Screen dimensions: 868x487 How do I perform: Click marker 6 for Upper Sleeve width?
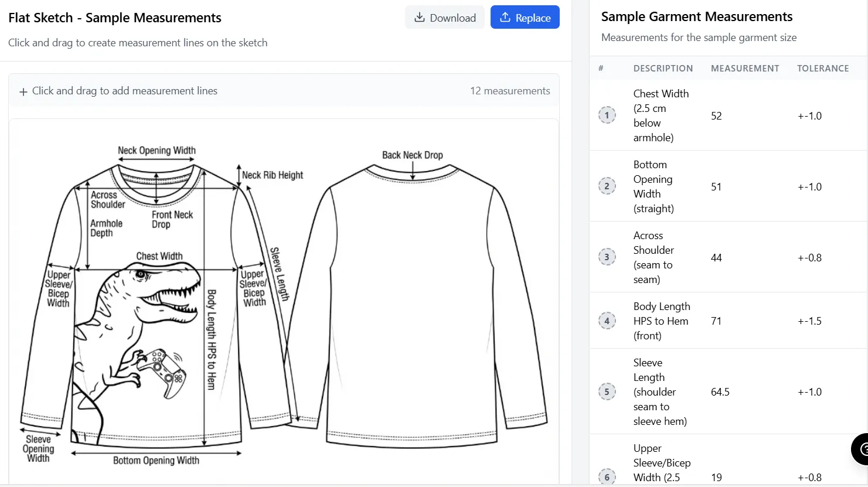[607, 476]
